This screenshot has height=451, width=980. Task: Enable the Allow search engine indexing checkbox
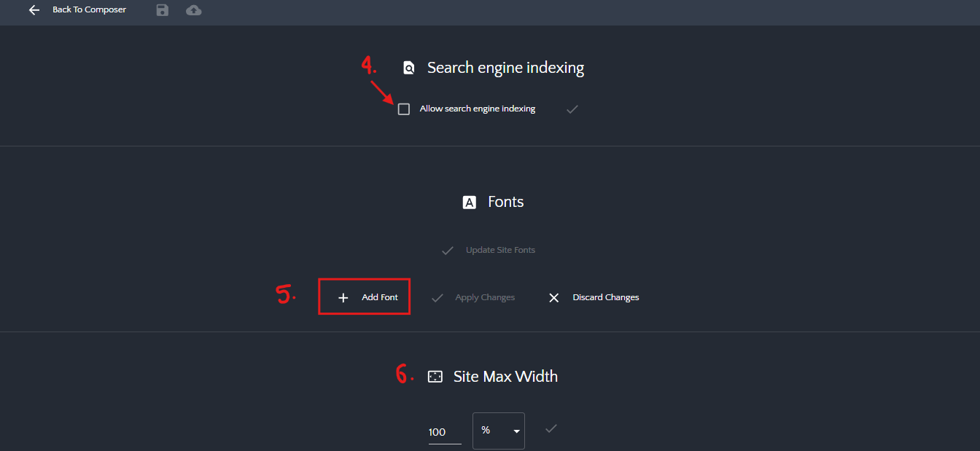point(404,109)
